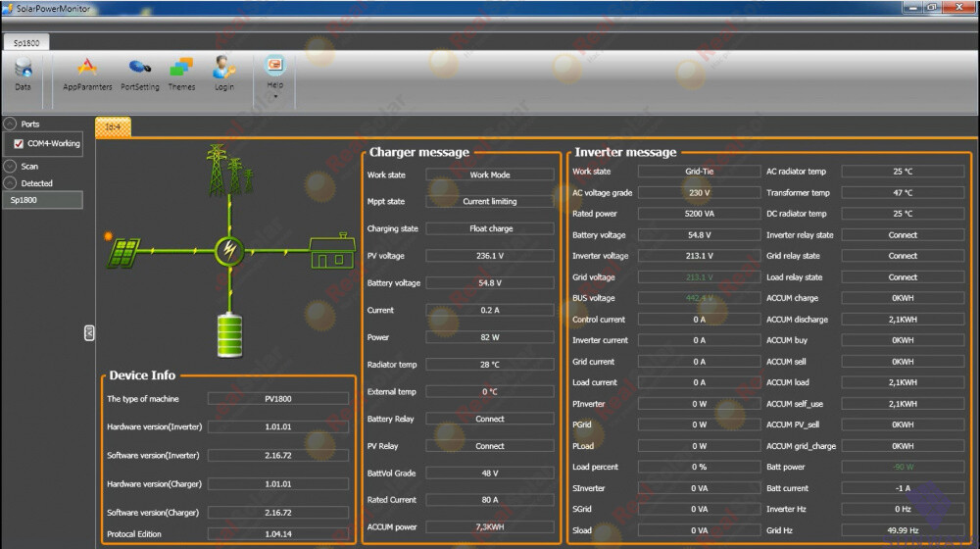Image resolution: width=980 pixels, height=549 pixels.
Task: Select the solar panel icon
Action: click(x=123, y=252)
